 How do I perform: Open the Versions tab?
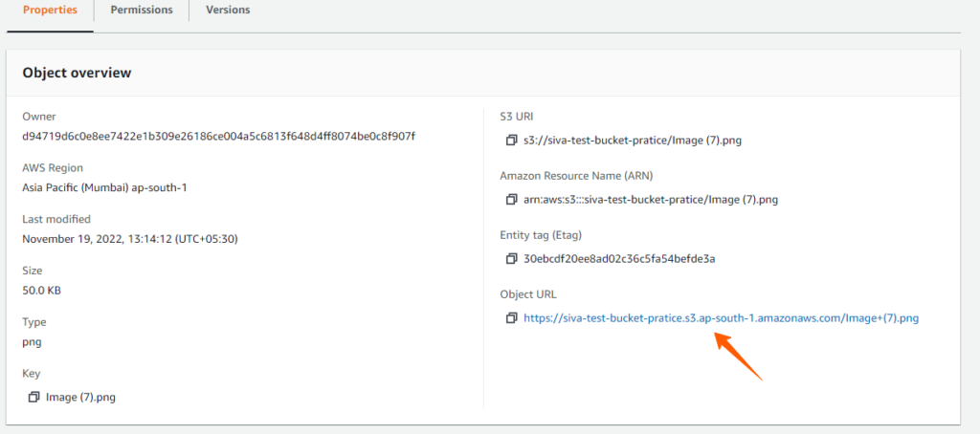pyautogui.click(x=228, y=10)
